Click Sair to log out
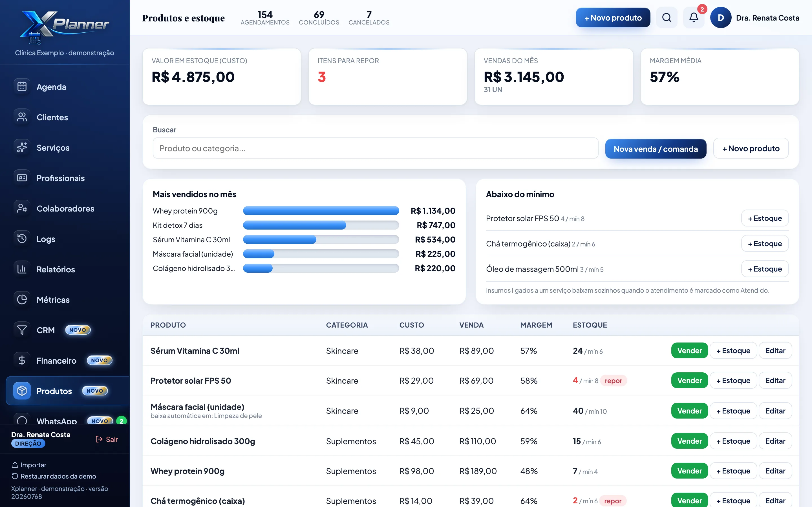The width and height of the screenshot is (812, 507). click(x=107, y=439)
